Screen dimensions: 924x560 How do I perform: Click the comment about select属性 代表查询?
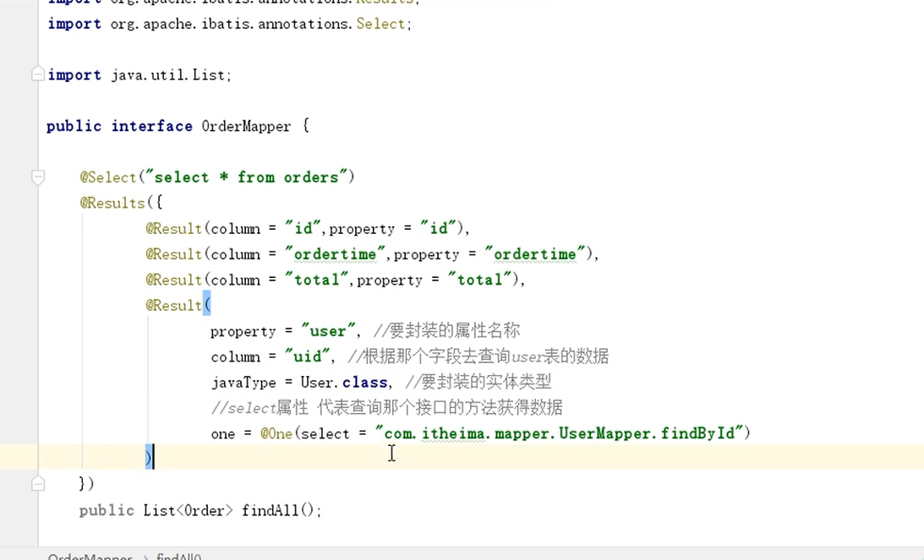[x=386, y=407]
